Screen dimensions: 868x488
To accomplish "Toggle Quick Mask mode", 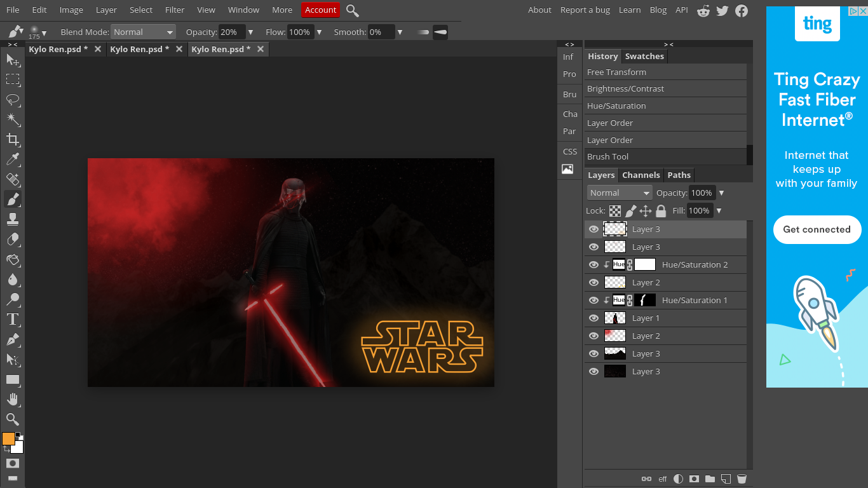I will click(12, 463).
